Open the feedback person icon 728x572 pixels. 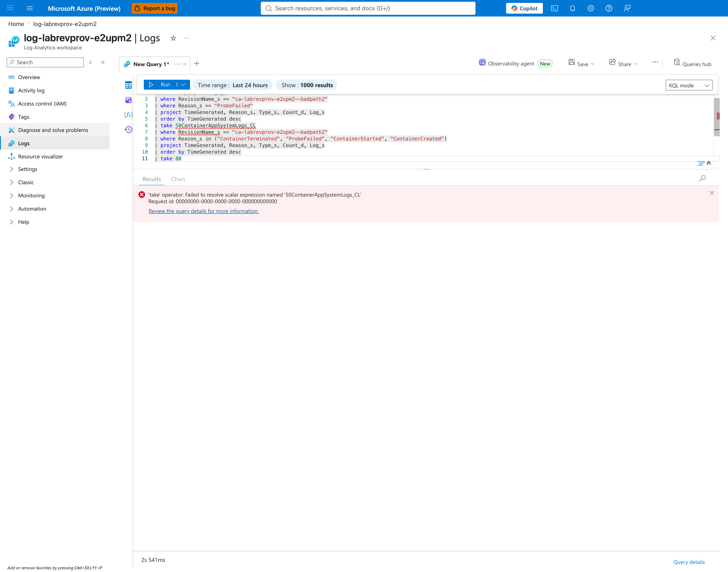tap(627, 8)
